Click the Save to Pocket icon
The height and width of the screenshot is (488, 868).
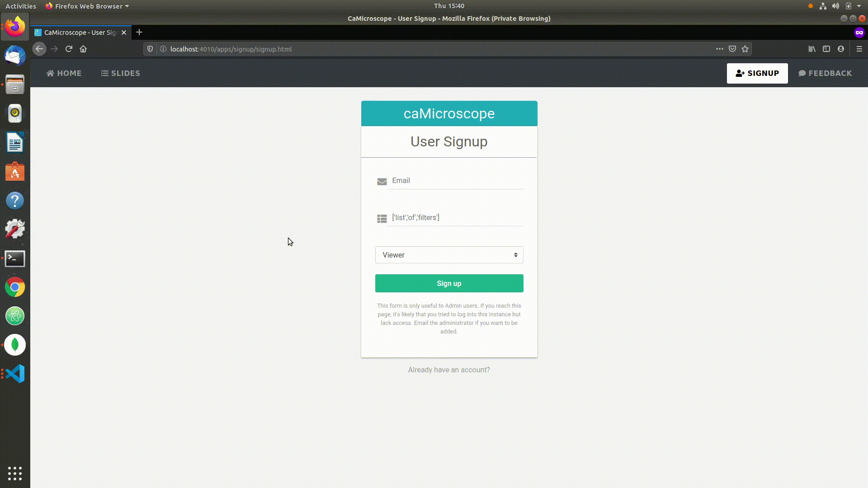click(732, 49)
